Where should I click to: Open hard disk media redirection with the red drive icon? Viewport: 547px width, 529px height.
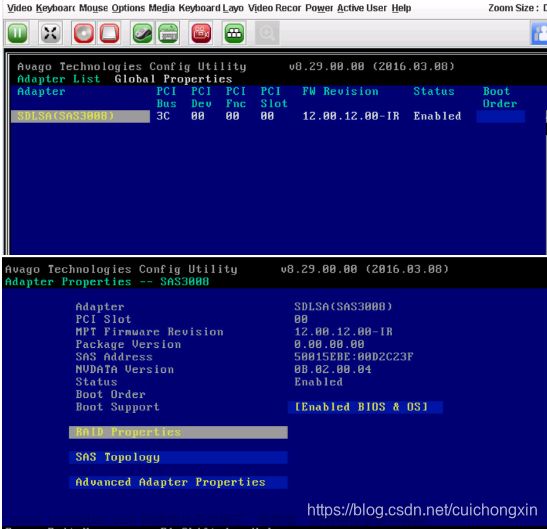[x=109, y=33]
